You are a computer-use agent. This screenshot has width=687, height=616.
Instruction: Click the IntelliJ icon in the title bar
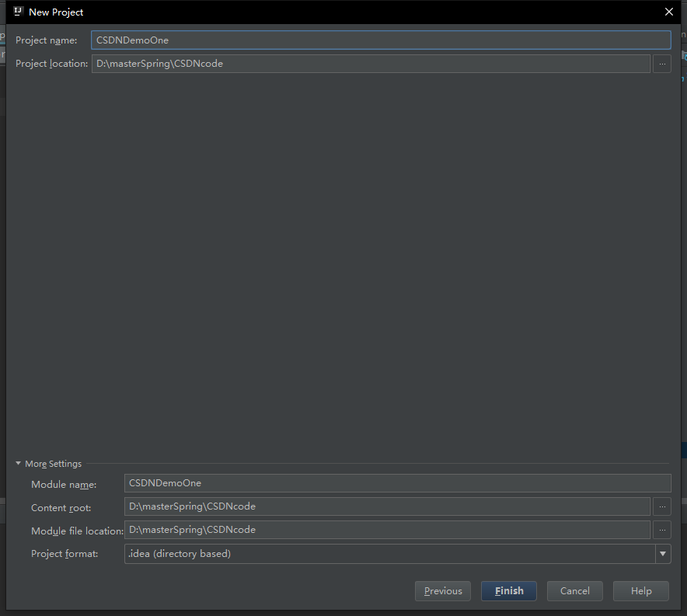(18, 12)
